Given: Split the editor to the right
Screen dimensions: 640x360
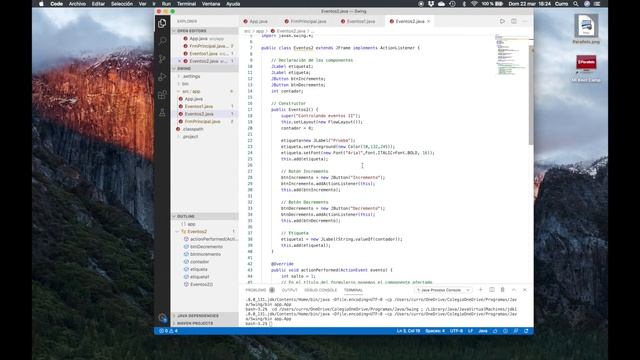Looking at the screenshot, I should (x=513, y=21).
